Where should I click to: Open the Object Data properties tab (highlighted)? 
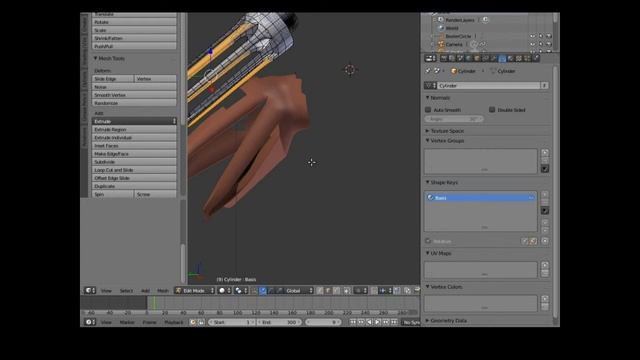tap(502, 58)
